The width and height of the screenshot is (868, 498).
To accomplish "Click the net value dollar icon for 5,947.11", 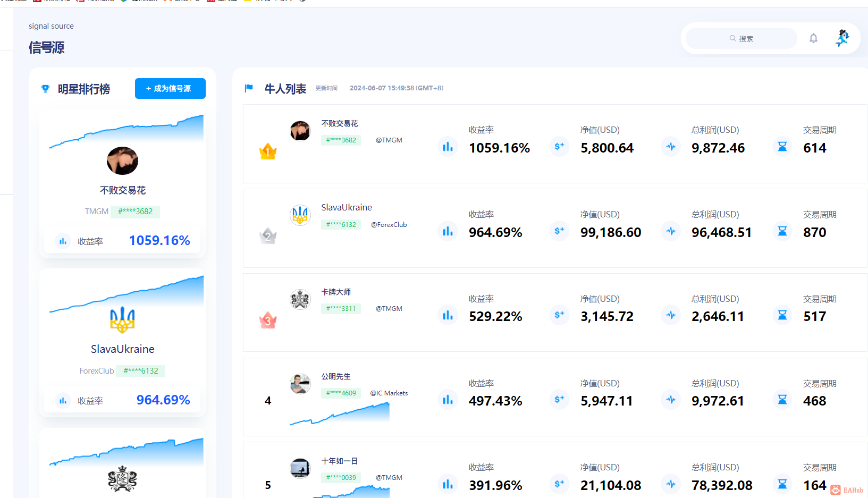I will click(x=559, y=400).
